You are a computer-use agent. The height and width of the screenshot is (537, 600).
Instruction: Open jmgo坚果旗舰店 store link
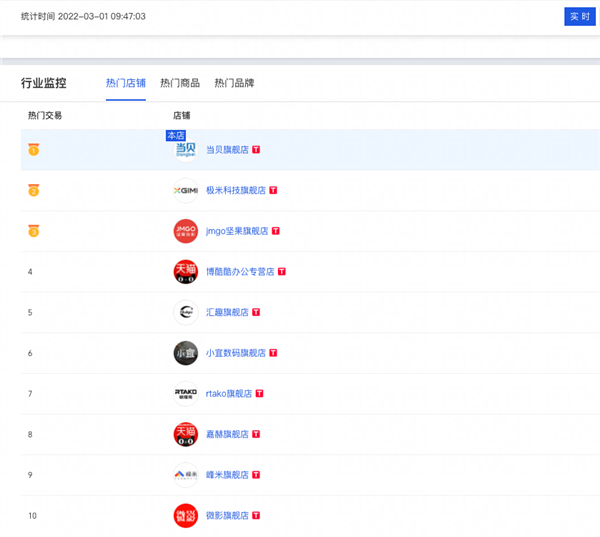click(x=237, y=231)
